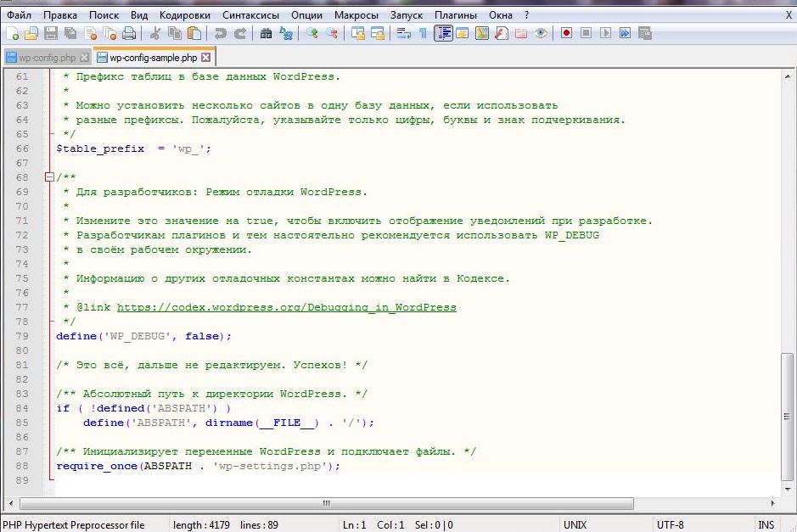
Task: Start macro recording with red circle icon
Action: [565, 34]
